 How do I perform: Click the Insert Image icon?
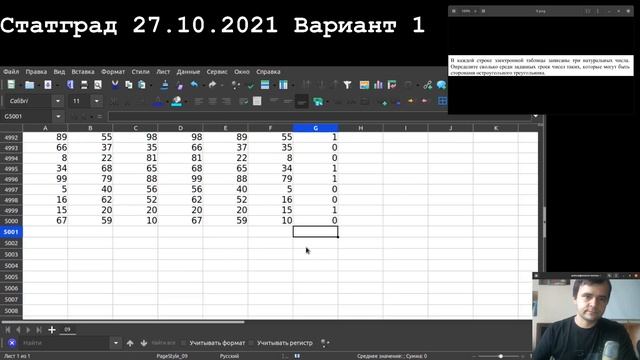364,84
